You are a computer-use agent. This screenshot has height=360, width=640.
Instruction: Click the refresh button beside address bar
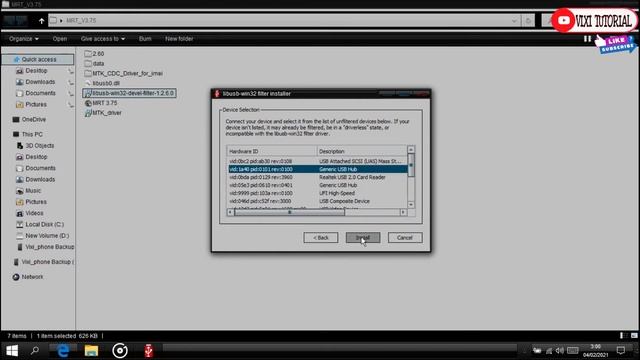point(528,20)
